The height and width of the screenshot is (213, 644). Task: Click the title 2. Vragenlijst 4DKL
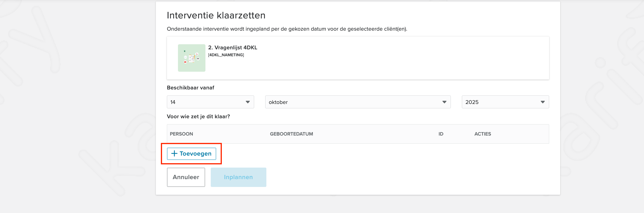(232, 48)
